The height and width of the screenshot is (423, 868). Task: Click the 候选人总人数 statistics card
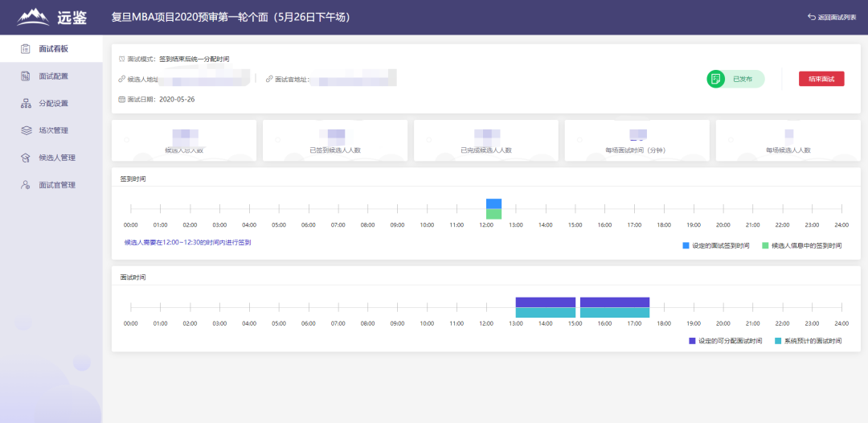coord(184,141)
